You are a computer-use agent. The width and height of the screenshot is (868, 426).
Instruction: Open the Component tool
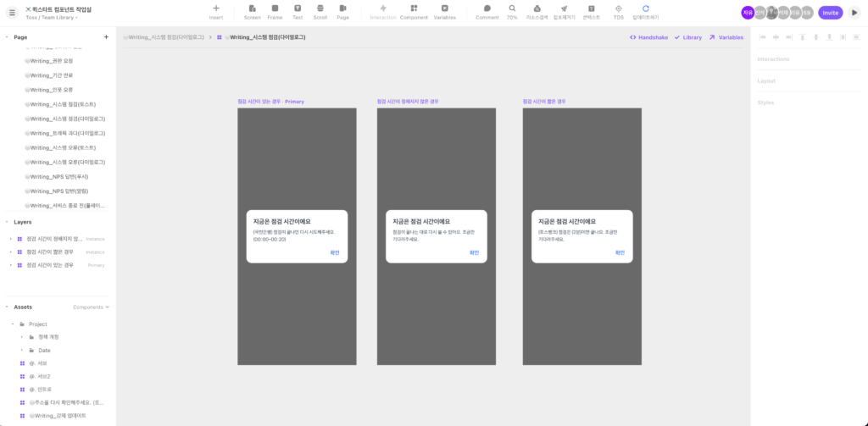pos(414,12)
